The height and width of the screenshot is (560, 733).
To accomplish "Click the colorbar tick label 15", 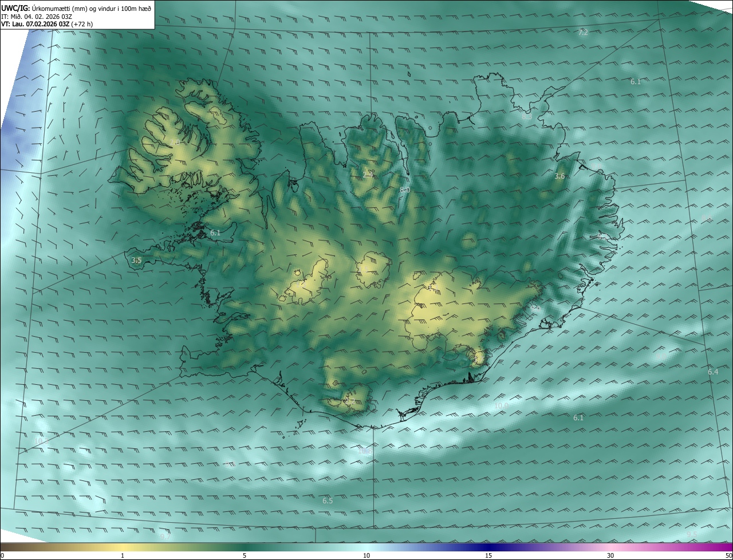I will [488, 556].
